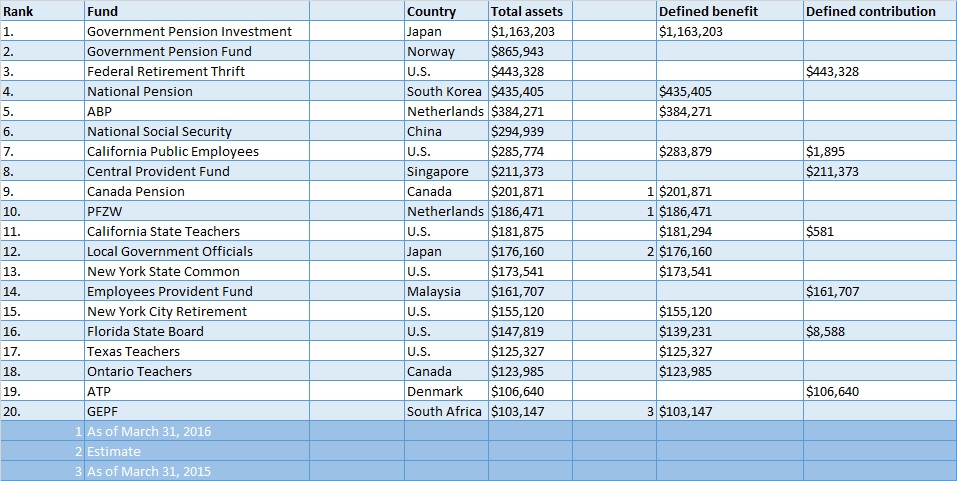Select defined benefit value '$181,294'
Screen dimensions: 957x481
[730, 231]
